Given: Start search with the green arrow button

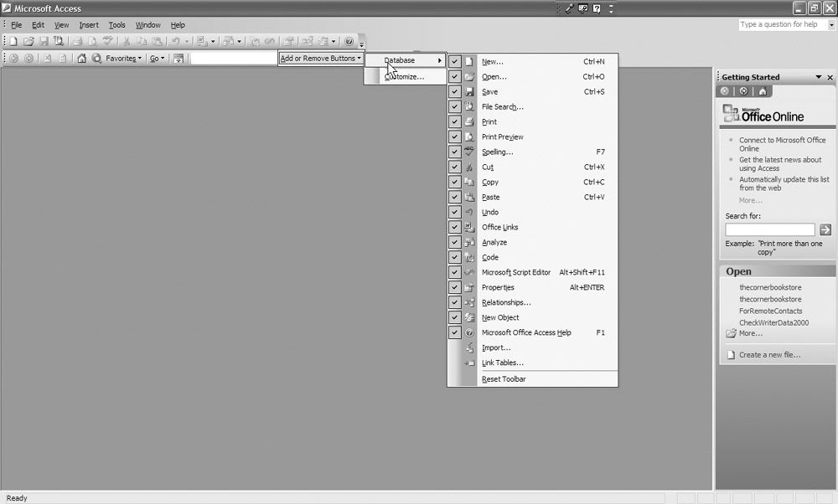Looking at the screenshot, I should coord(825,229).
